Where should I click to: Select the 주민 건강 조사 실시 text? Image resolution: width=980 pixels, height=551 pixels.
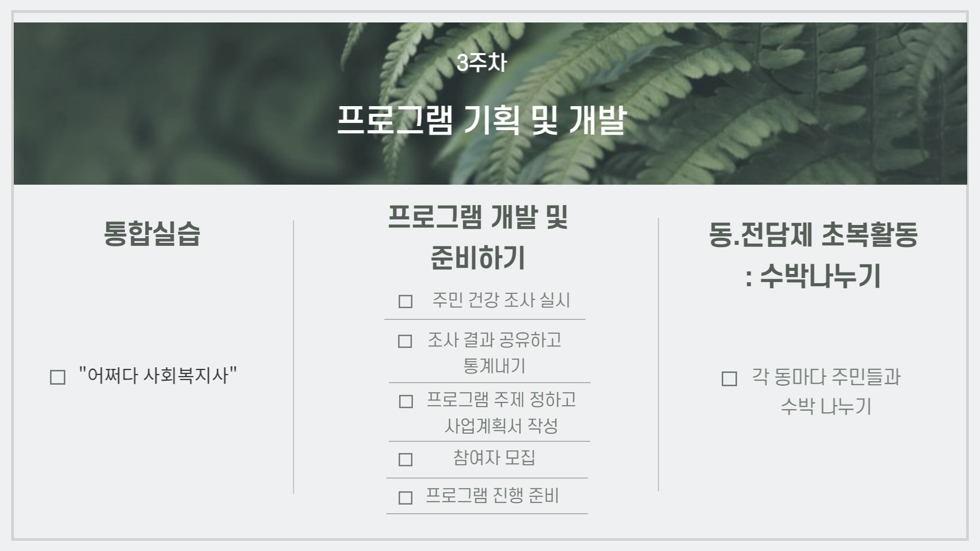click(x=501, y=300)
